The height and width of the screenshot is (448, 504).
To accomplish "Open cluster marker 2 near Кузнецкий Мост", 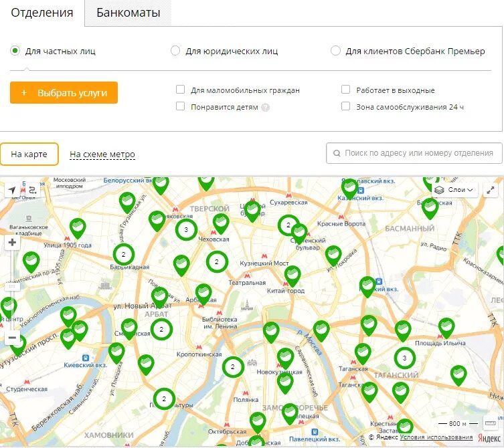I will point(217,261).
